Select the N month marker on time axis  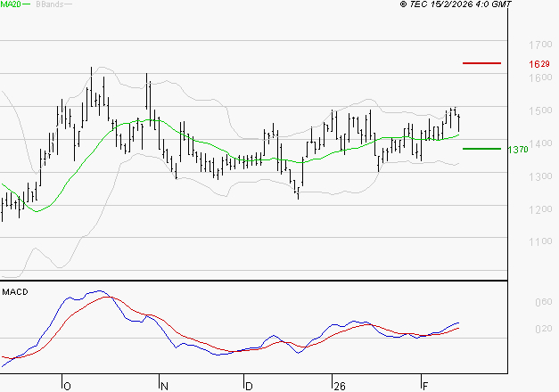pos(164,386)
